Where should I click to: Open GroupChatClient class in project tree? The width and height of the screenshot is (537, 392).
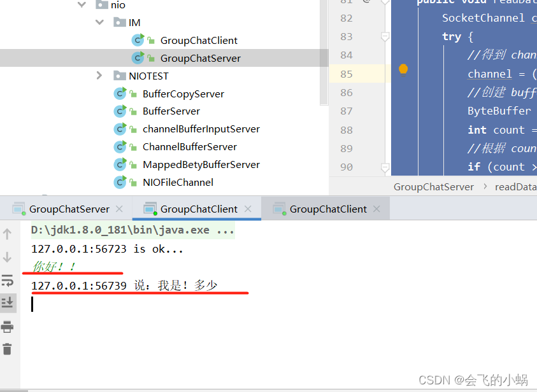199,40
